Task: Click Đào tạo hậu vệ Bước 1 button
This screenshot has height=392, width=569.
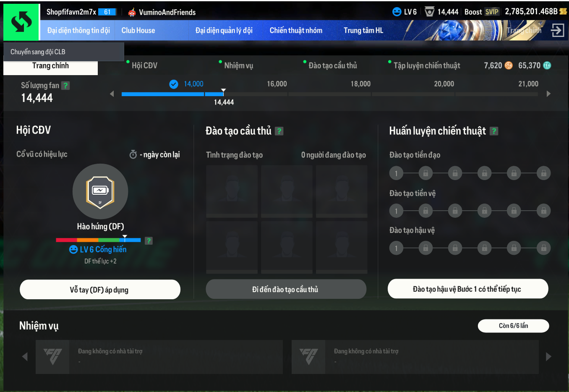Action: point(468,289)
